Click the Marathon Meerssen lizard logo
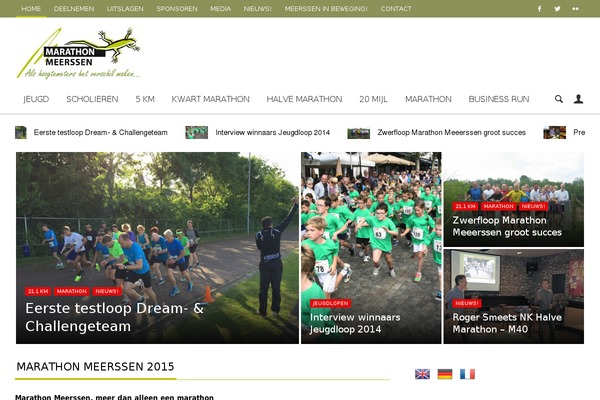600x400 pixels. click(78, 53)
